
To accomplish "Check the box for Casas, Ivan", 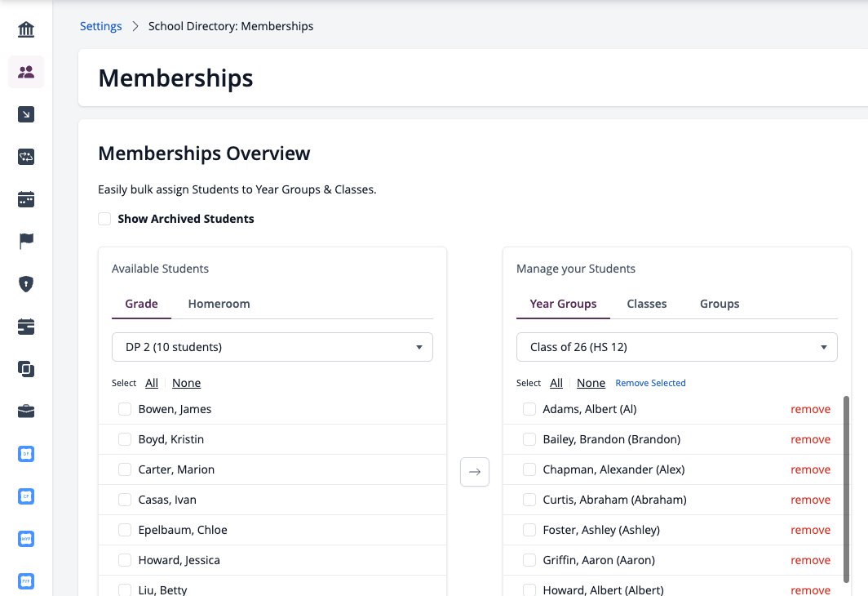I will point(125,500).
